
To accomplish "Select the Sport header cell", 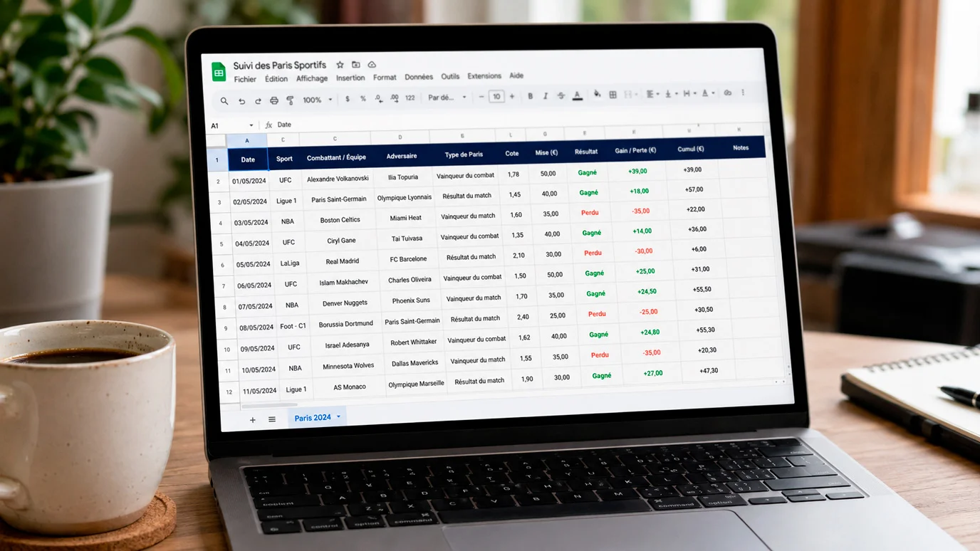I will pyautogui.click(x=284, y=159).
